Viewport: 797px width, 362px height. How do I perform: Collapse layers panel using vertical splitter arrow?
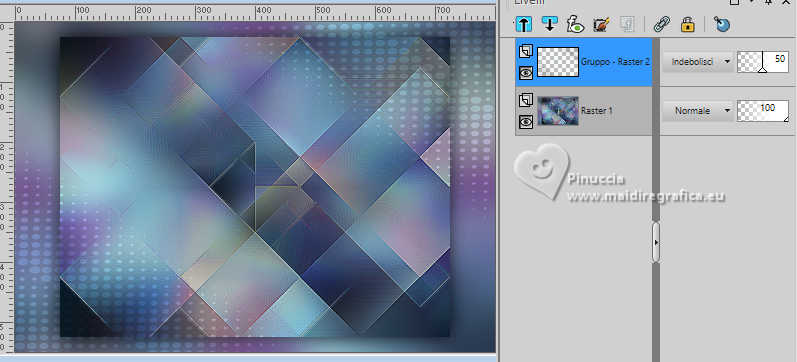click(656, 243)
